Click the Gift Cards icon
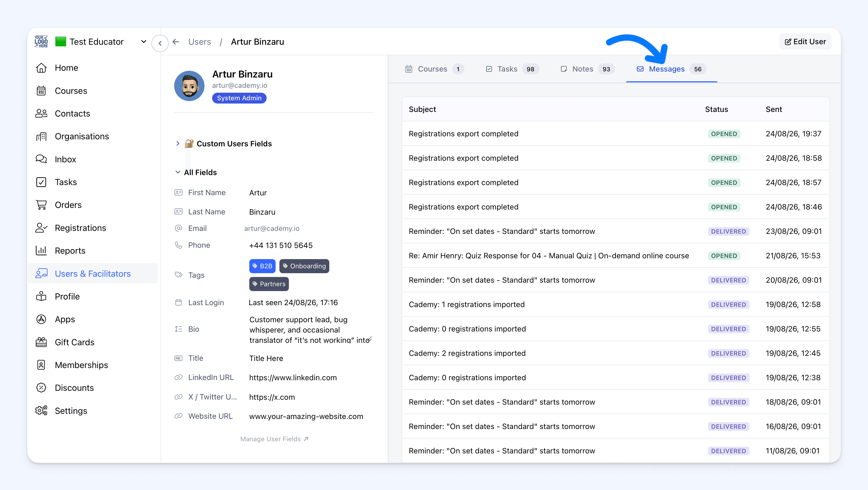868x490 pixels. click(x=41, y=342)
